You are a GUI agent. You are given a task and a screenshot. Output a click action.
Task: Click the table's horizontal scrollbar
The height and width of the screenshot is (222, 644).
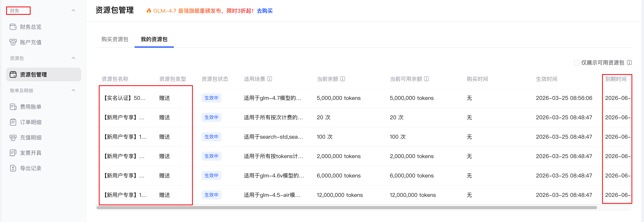[x=346, y=208]
